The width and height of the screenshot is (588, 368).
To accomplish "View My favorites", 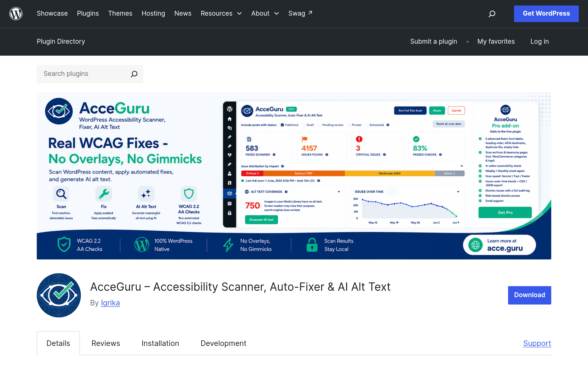I will pos(496,41).
